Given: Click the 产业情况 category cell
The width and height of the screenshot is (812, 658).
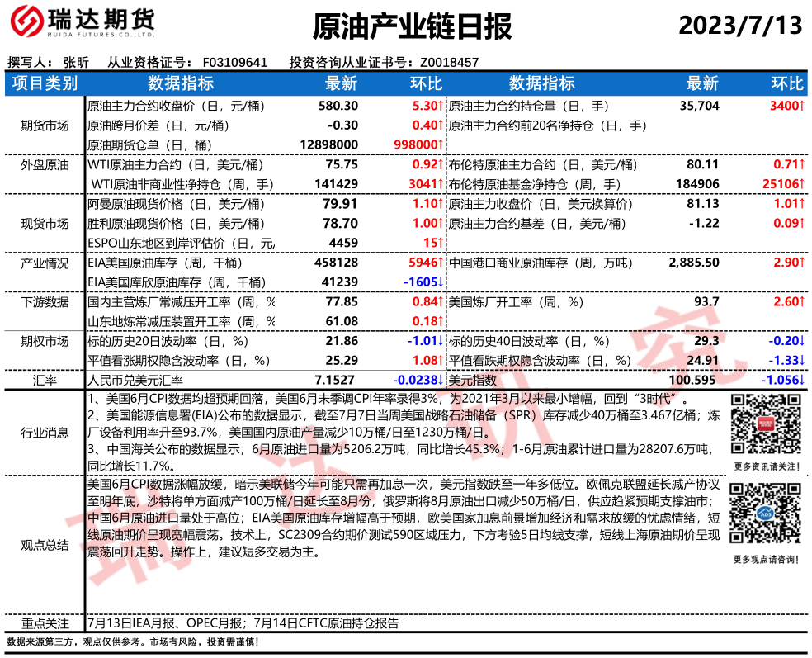Looking at the screenshot, I should [45, 272].
